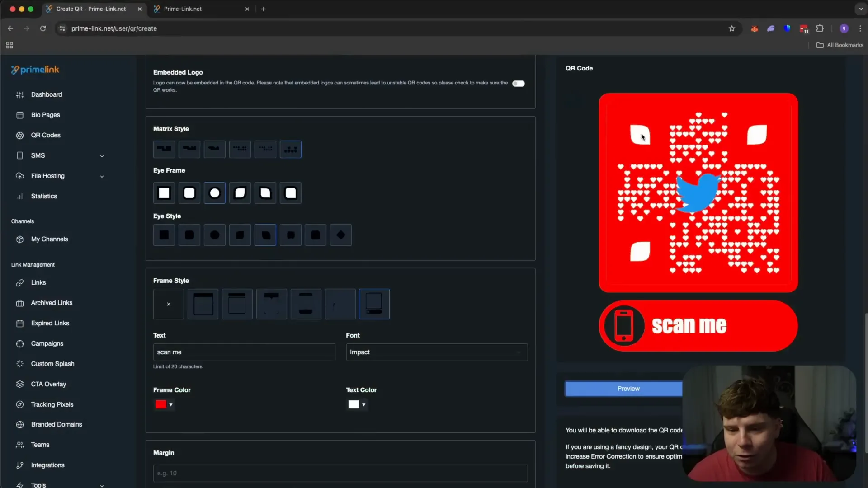Click the primelink logo
The height and width of the screenshot is (488, 868).
point(35,70)
